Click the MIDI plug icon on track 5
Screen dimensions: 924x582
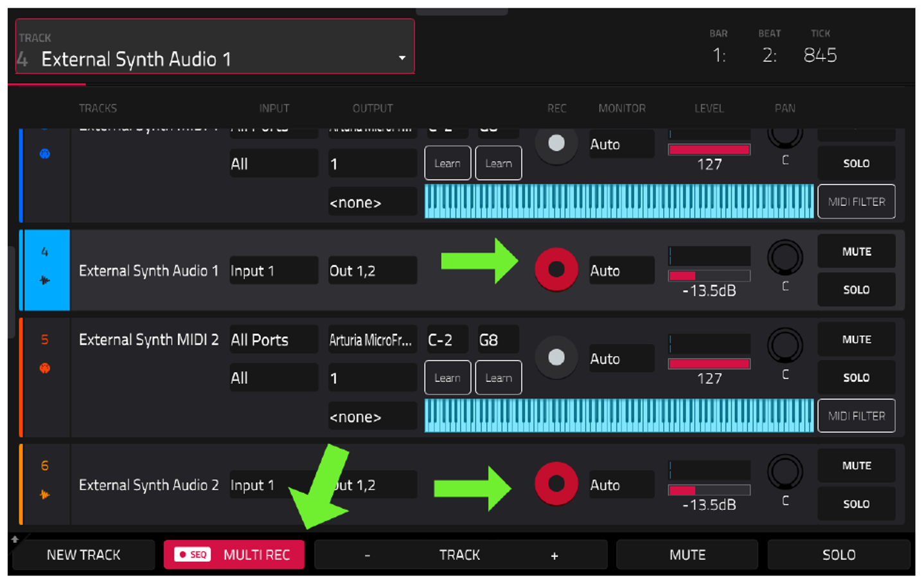click(x=44, y=368)
